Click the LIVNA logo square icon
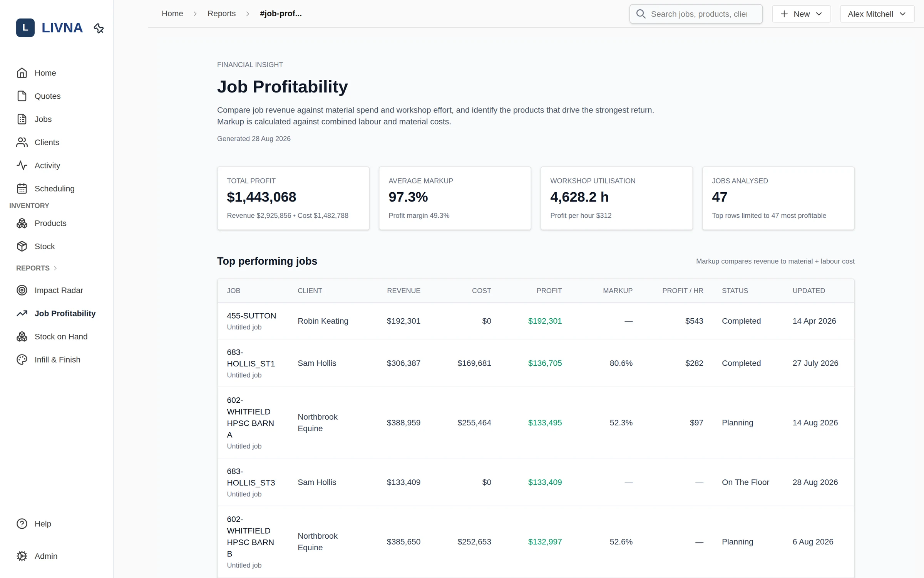Image resolution: width=924 pixels, height=578 pixels. tap(25, 28)
